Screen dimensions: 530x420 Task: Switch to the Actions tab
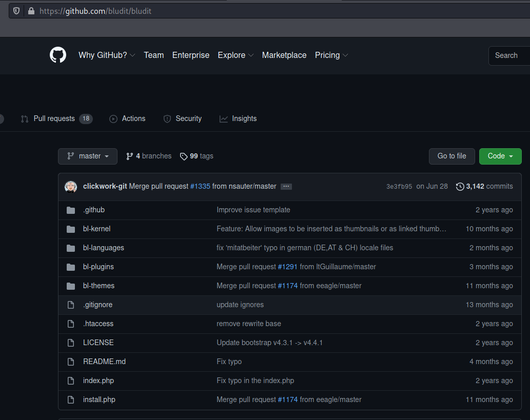127,118
